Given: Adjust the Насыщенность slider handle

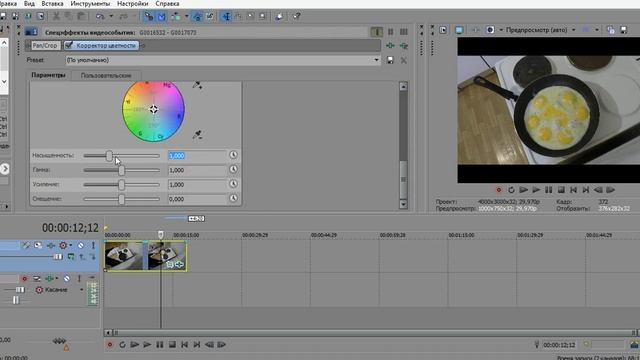Looking at the screenshot, I should click(109, 156).
